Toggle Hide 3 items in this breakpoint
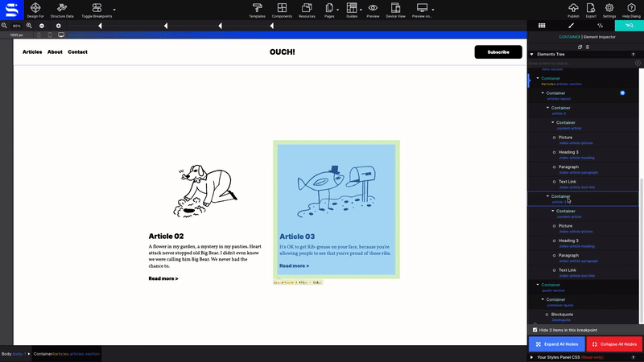 (x=535, y=330)
